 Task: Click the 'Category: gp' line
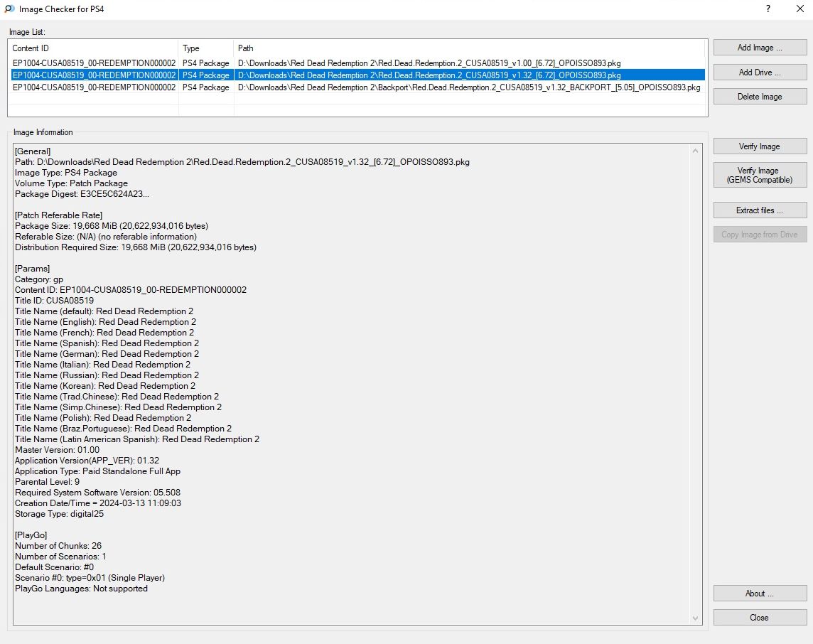(39, 279)
